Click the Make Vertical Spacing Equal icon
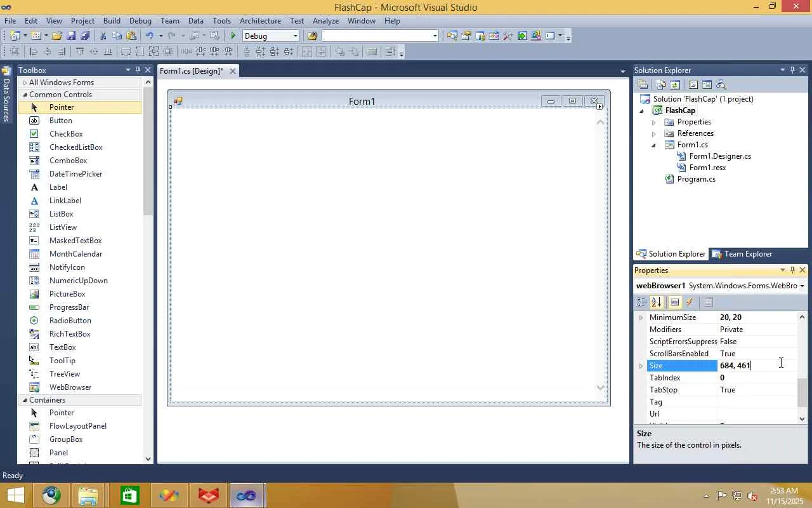The width and height of the screenshot is (812, 508). pyautogui.click(x=247, y=52)
